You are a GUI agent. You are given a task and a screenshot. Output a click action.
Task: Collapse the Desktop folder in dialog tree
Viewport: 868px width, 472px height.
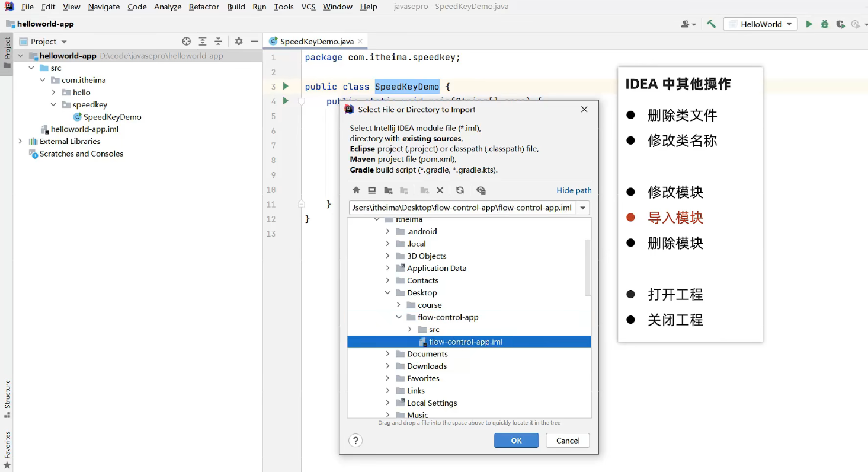pos(388,293)
